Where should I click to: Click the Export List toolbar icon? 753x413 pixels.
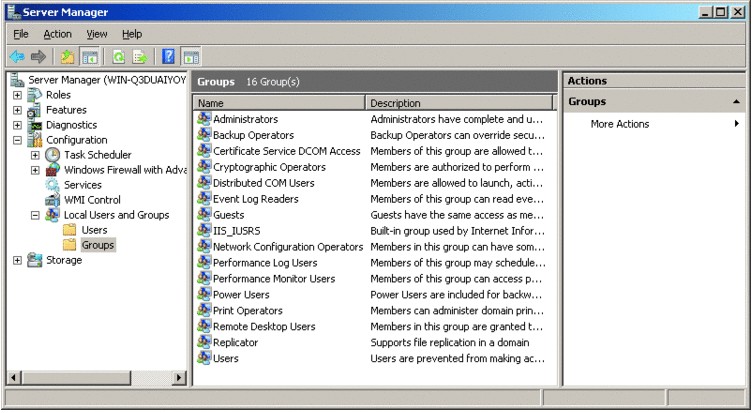140,57
